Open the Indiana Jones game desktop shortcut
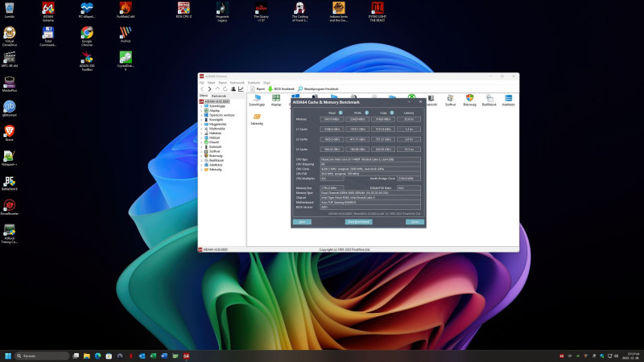 [x=338, y=11]
